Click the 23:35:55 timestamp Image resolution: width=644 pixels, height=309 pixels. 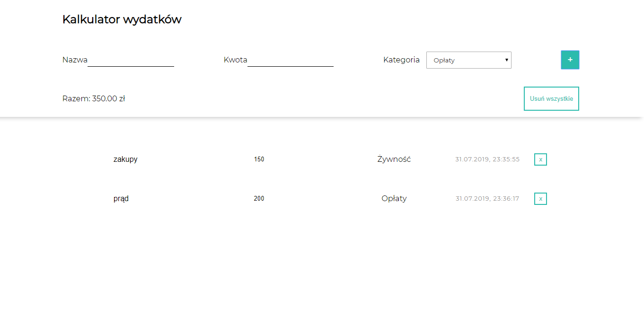(x=487, y=159)
